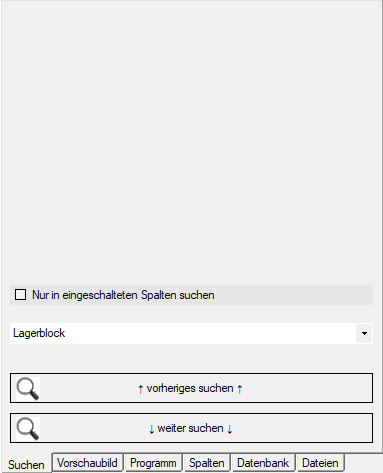The height and width of the screenshot is (473, 383).
Task: Click the label text Nur in eingeschalteten Spalten suchen
Action: [x=123, y=295]
